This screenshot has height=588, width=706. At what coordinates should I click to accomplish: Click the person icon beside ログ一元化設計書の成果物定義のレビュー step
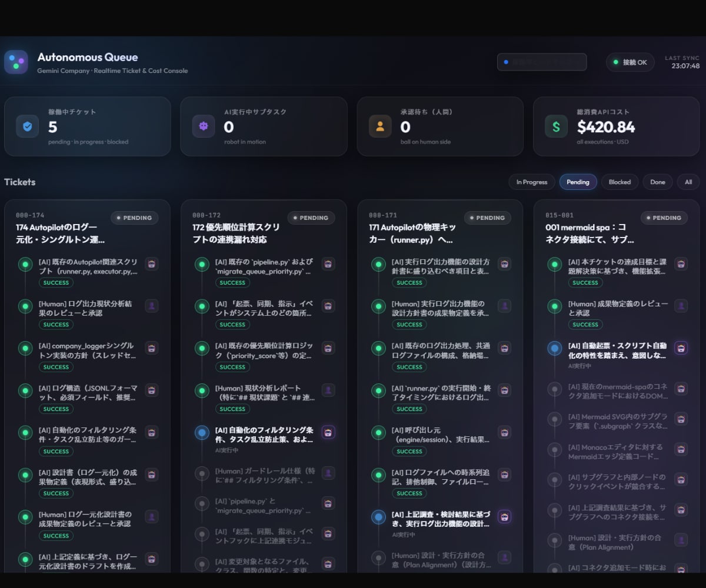pyautogui.click(x=152, y=517)
